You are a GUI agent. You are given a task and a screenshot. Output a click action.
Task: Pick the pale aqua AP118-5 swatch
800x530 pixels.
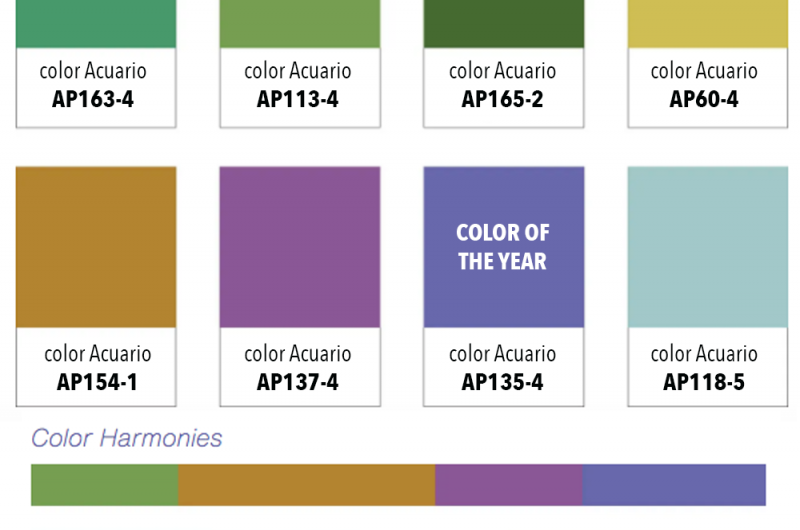tap(708, 247)
